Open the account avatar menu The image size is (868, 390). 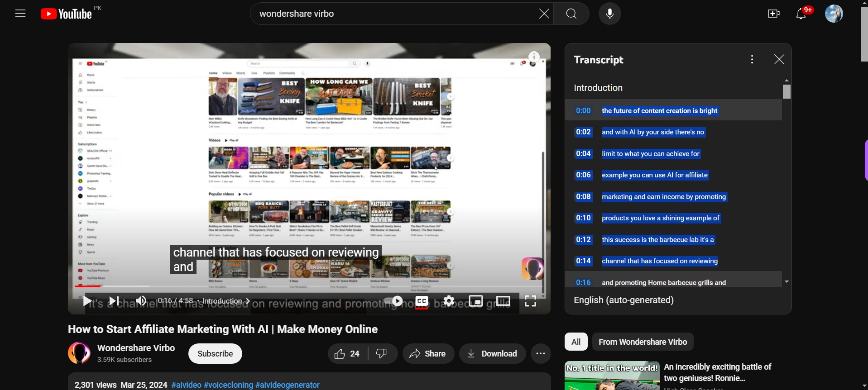834,14
